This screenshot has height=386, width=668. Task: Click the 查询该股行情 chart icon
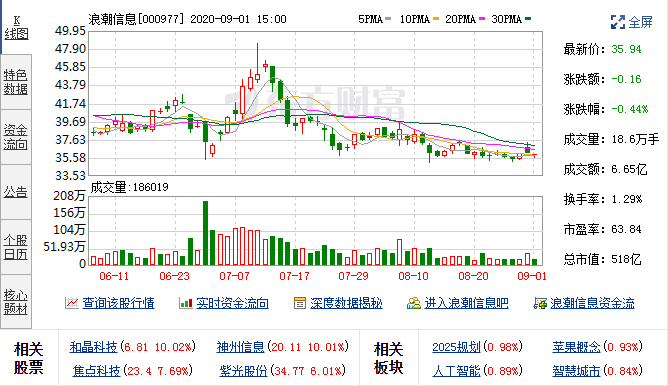coord(72,303)
